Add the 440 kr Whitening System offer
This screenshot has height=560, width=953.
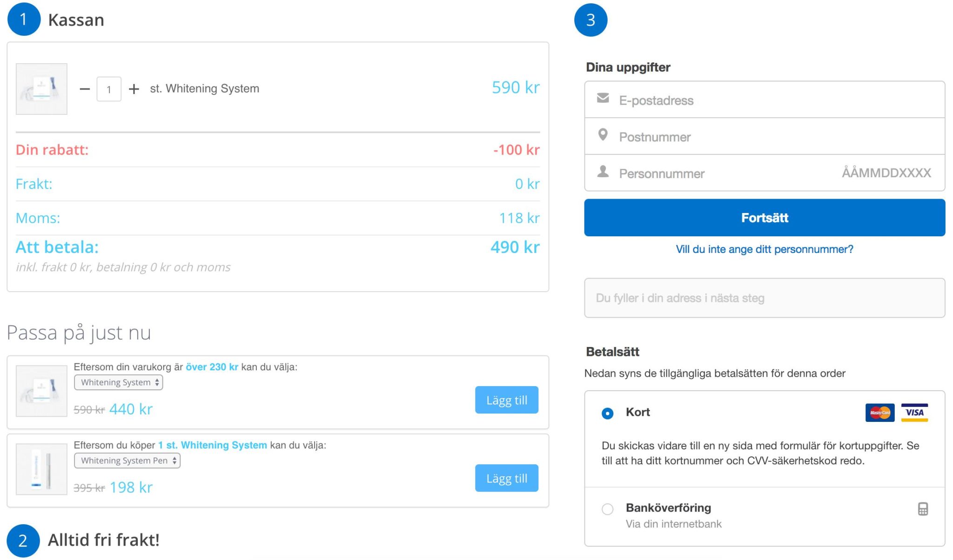pyautogui.click(x=506, y=400)
